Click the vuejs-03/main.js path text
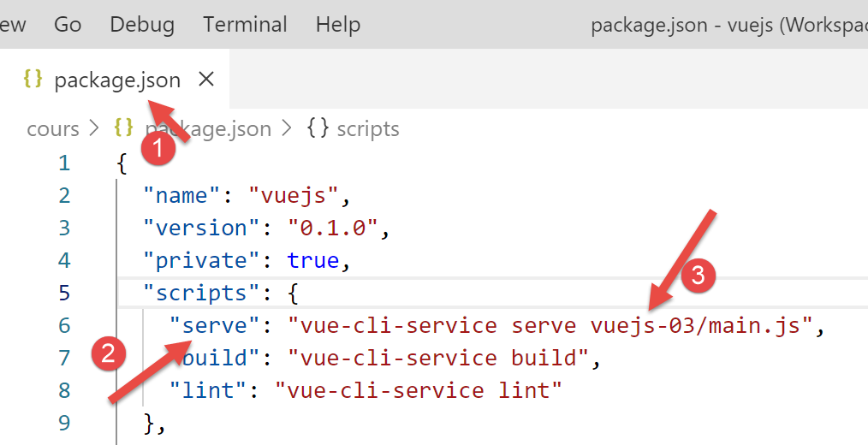868x445 pixels. (x=699, y=326)
